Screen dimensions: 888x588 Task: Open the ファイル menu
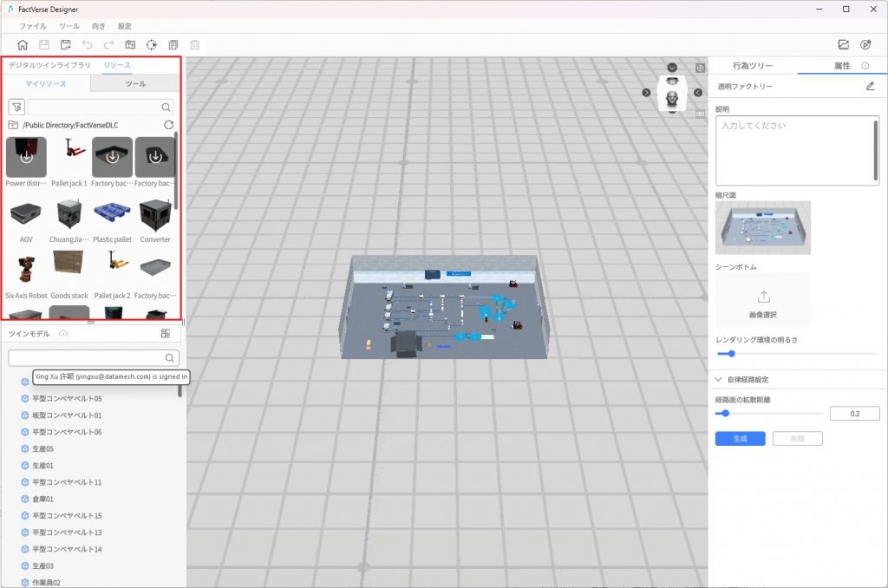point(33,26)
